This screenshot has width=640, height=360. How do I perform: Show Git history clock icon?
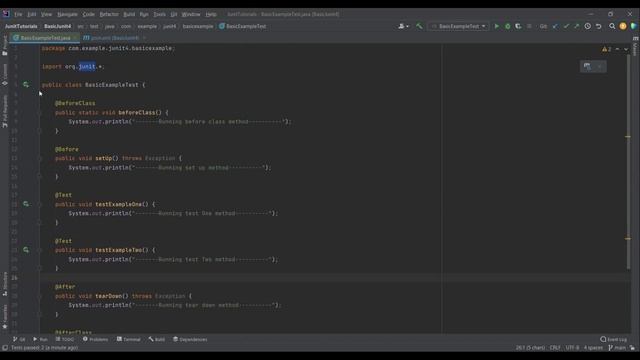coord(588,26)
